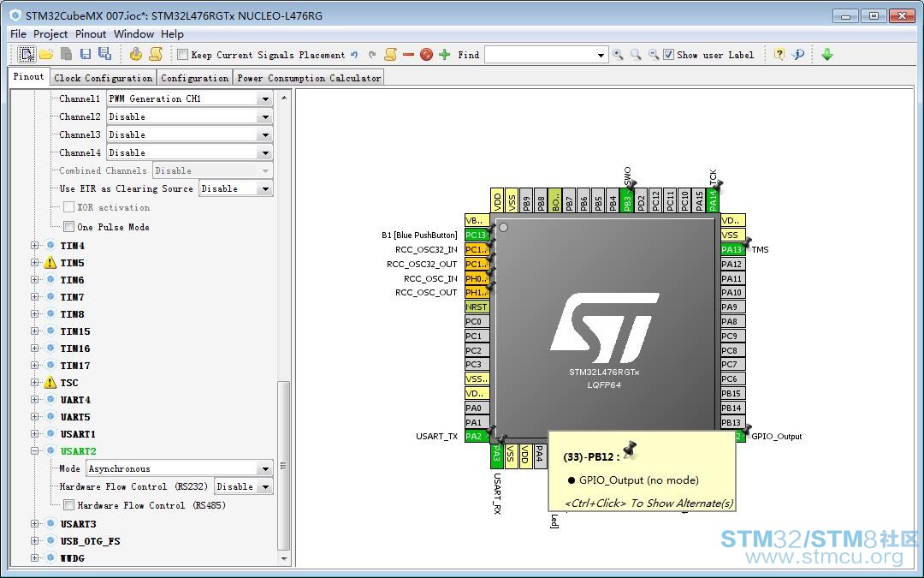Screen dimensions: 924x578
Task: Toggle Show user Label checkbox
Action: pos(668,55)
